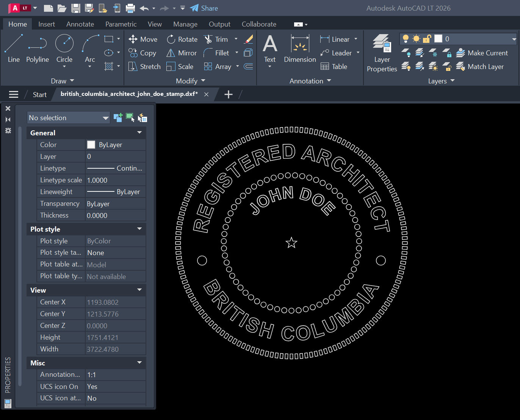Toggle auto-hide on Properties palette
Image resolution: width=520 pixels, height=420 pixels.
coord(8,119)
